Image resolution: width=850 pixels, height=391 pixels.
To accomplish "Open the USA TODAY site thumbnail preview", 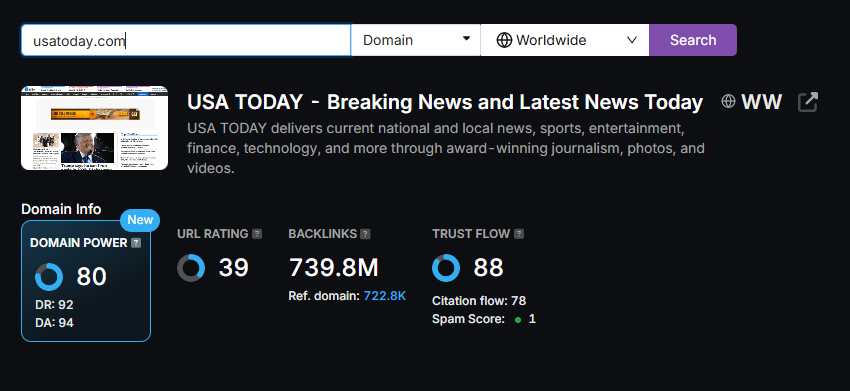I will tap(94, 128).
